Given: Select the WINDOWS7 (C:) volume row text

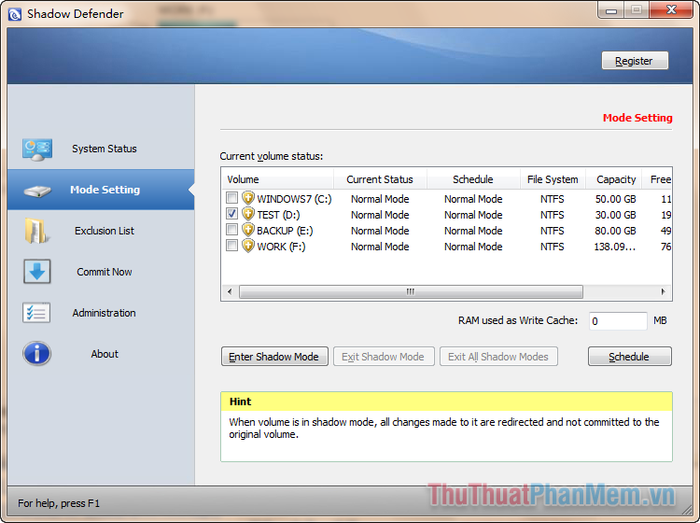Looking at the screenshot, I should point(294,199).
